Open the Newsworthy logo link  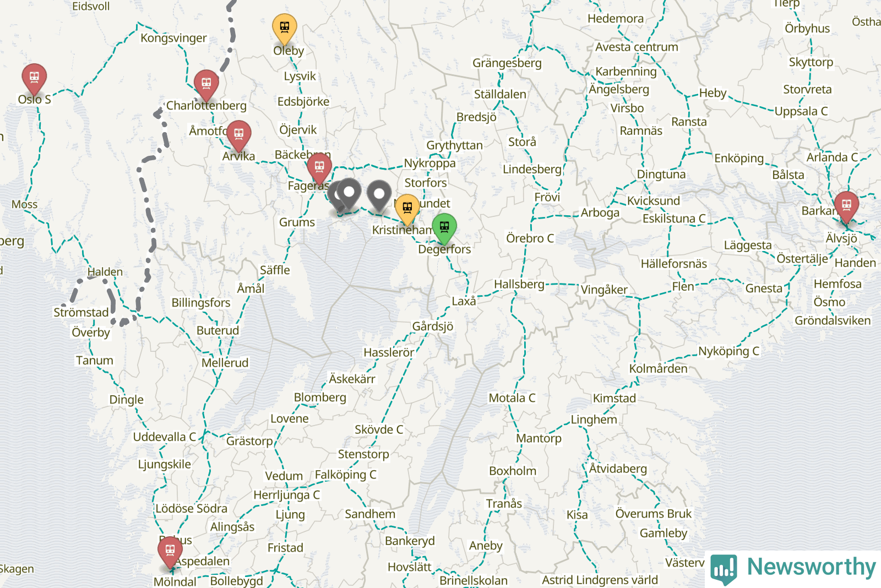coord(793,569)
